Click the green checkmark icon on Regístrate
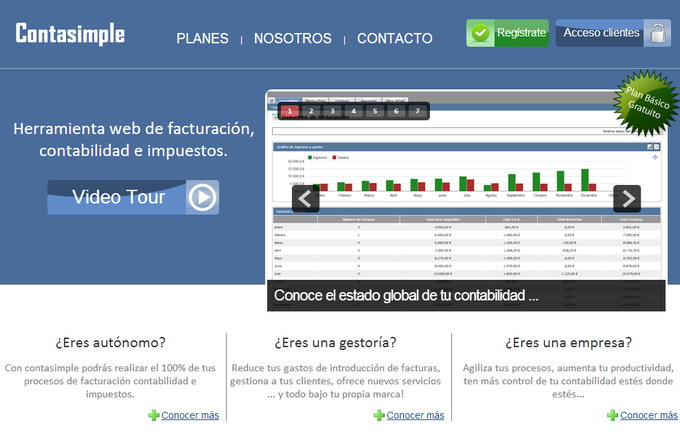The height and width of the screenshot is (440, 680). [x=481, y=33]
